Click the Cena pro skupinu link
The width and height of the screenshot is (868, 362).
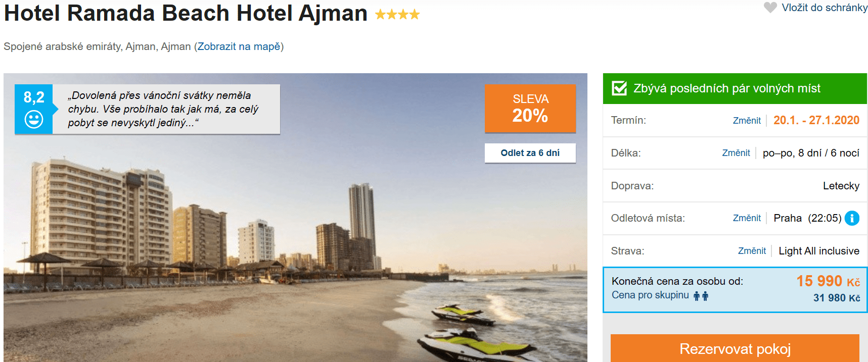point(650,295)
